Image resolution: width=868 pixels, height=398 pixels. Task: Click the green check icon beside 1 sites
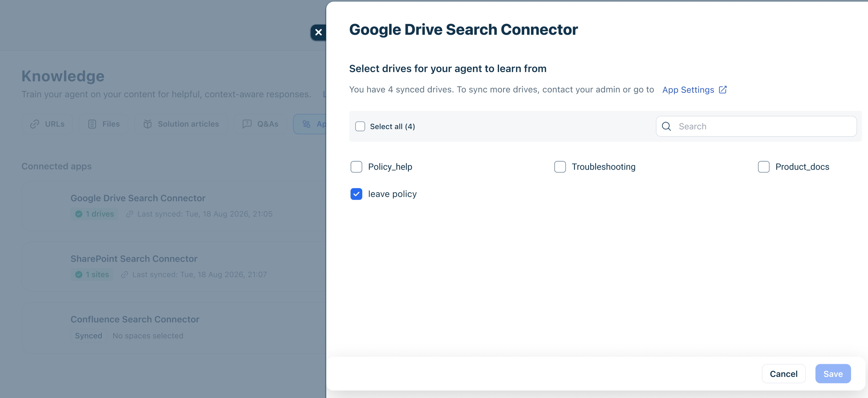point(78,275)
